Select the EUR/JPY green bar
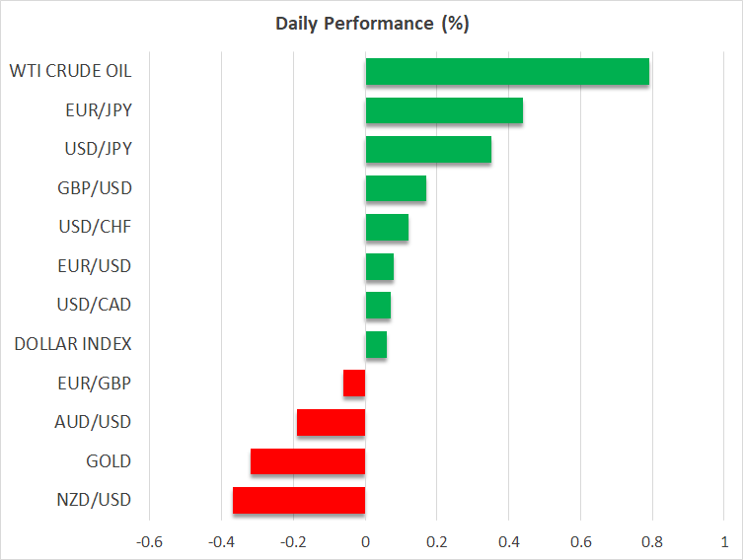743x560 pixels. tap(444, 110)
